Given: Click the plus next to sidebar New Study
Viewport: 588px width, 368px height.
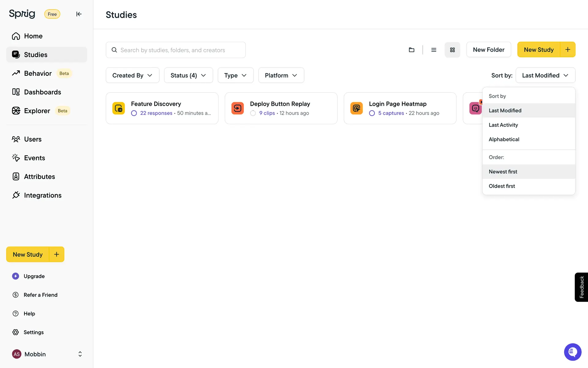Looking at the screenshot, I should coord(57,254).
